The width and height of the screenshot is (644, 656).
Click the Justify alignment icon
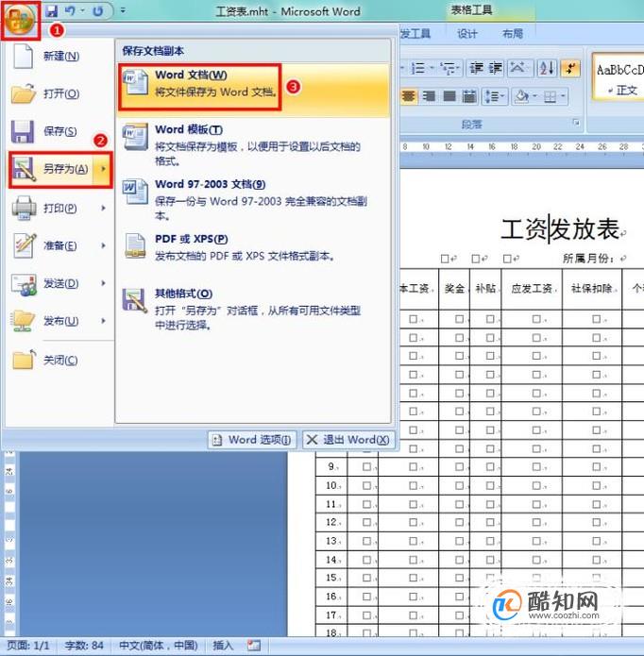449,96
